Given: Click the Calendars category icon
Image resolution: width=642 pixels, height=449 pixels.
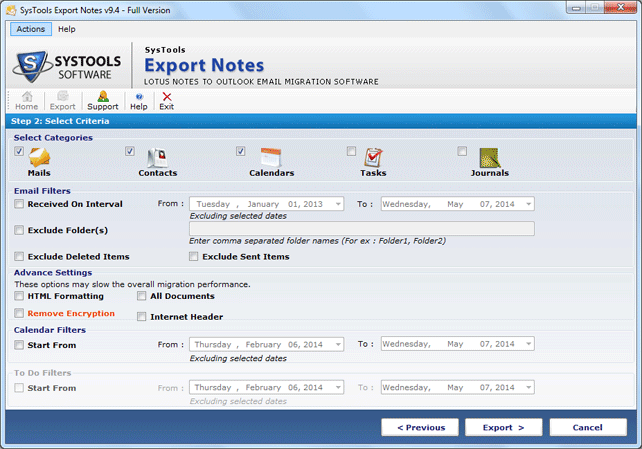Looking at the screenshot, I should tap(271, 158).
